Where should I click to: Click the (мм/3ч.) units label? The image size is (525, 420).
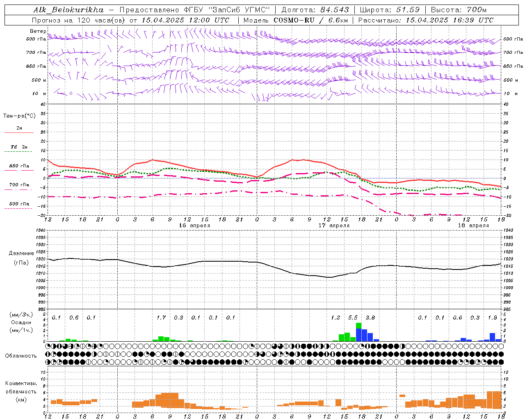tap(21, 315)
